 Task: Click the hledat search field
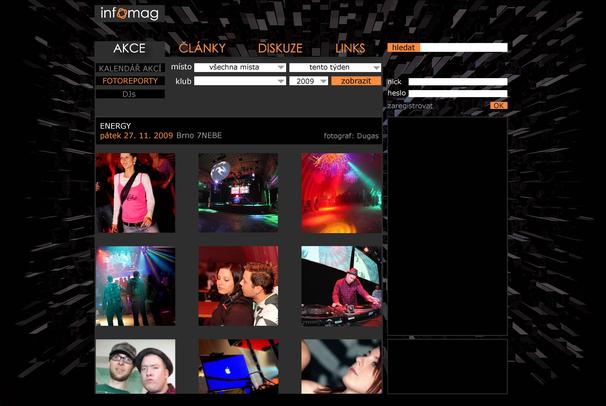(x=463, y=47)
